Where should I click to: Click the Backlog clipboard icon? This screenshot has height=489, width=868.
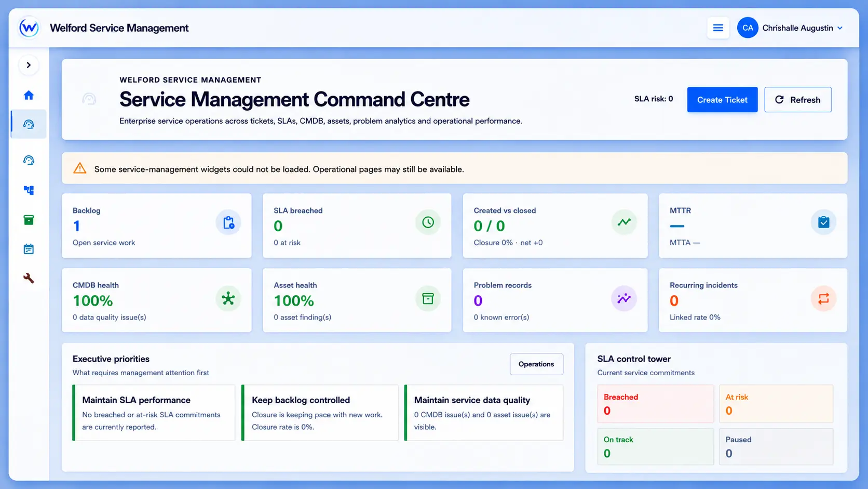pos(228,222)
